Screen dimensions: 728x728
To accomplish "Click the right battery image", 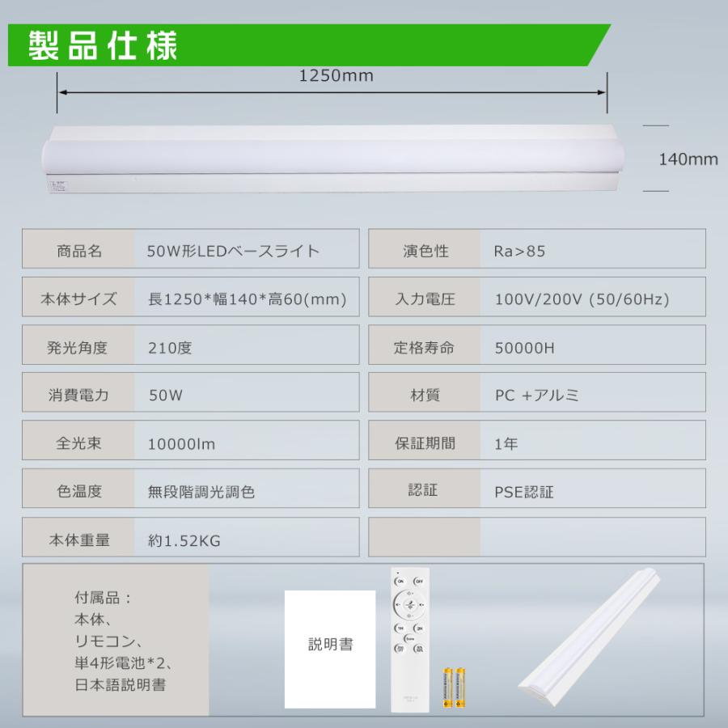I will [x=460, y=688].
